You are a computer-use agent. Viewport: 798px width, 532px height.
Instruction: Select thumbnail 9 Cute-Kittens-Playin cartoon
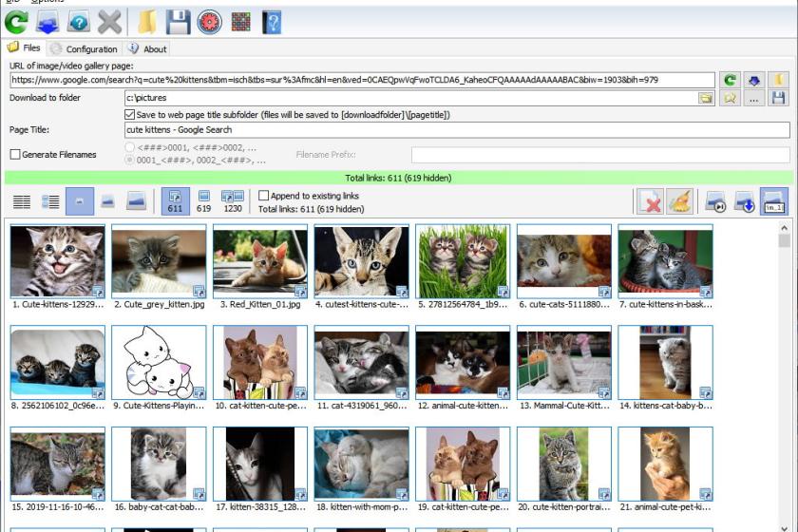(159, 363)
